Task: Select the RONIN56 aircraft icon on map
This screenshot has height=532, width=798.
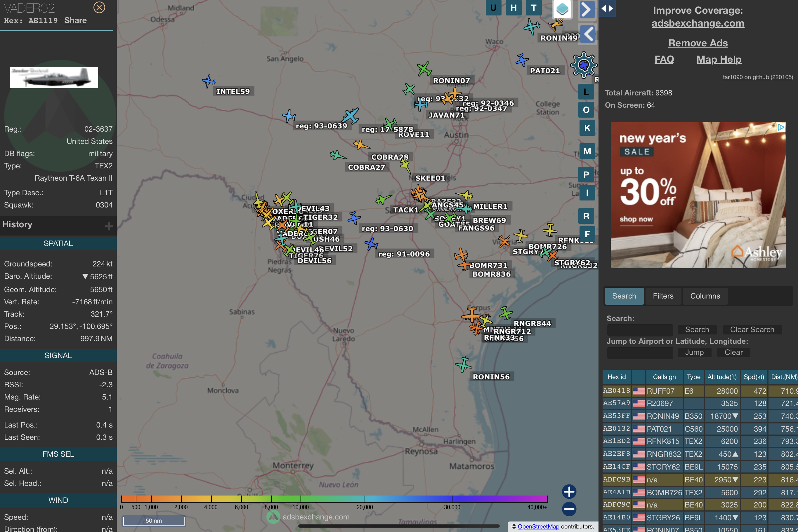Action: (x=463, y=365)
